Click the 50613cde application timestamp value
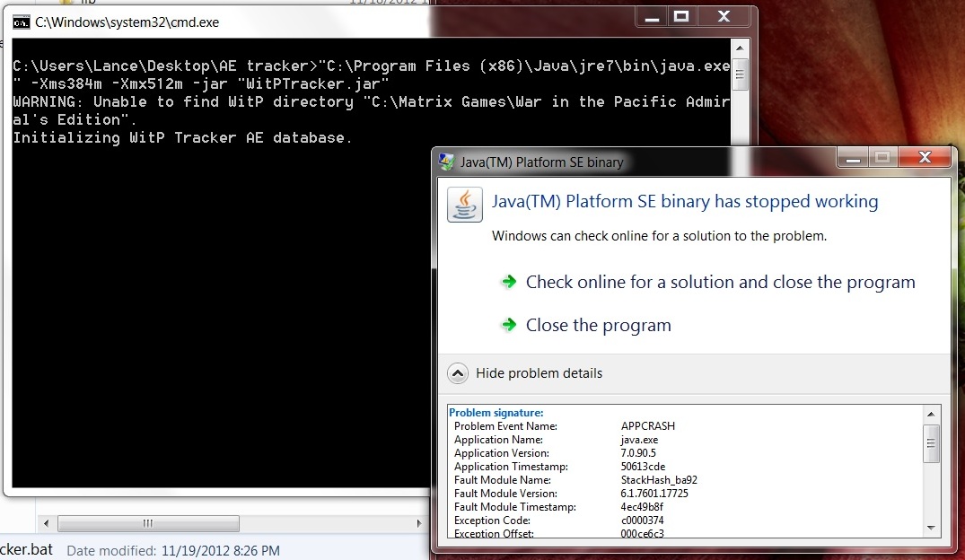This screenshot has width=965, height=560. (x=643, y=467)
